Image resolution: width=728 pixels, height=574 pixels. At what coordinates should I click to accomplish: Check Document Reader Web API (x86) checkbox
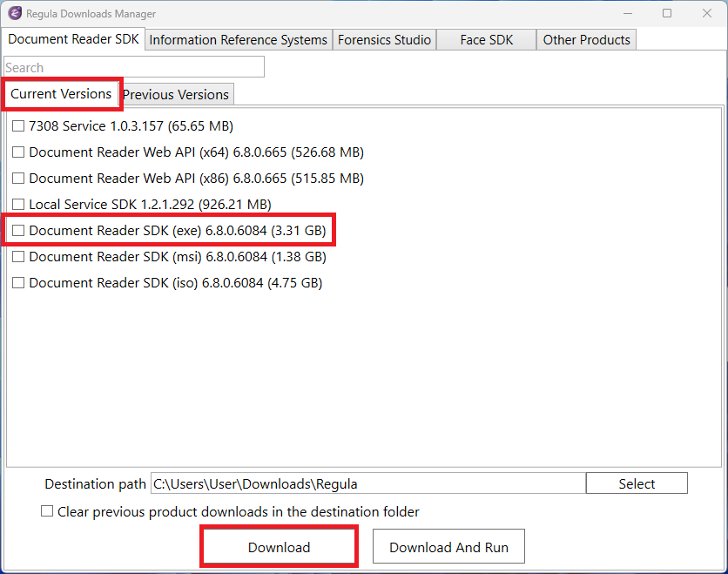pos(18,178)
